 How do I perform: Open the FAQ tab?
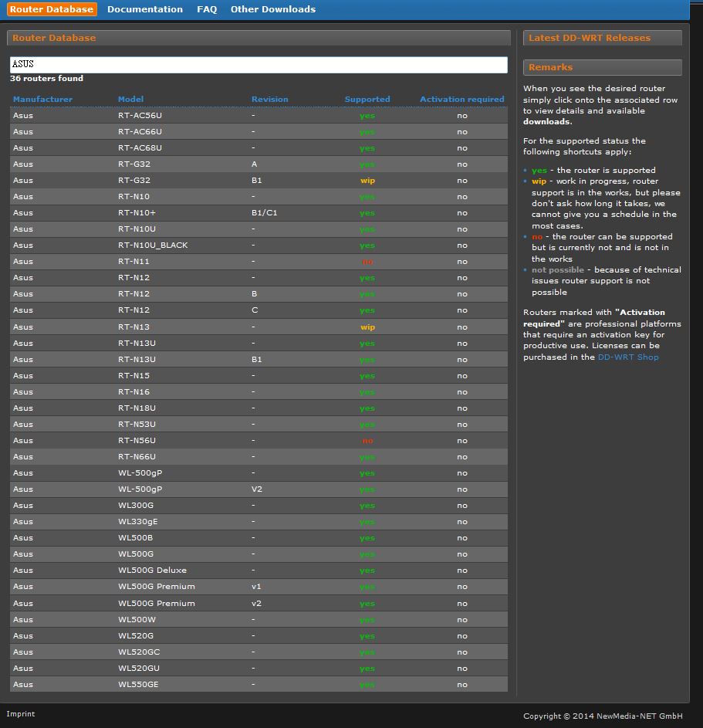coord(207,9)
